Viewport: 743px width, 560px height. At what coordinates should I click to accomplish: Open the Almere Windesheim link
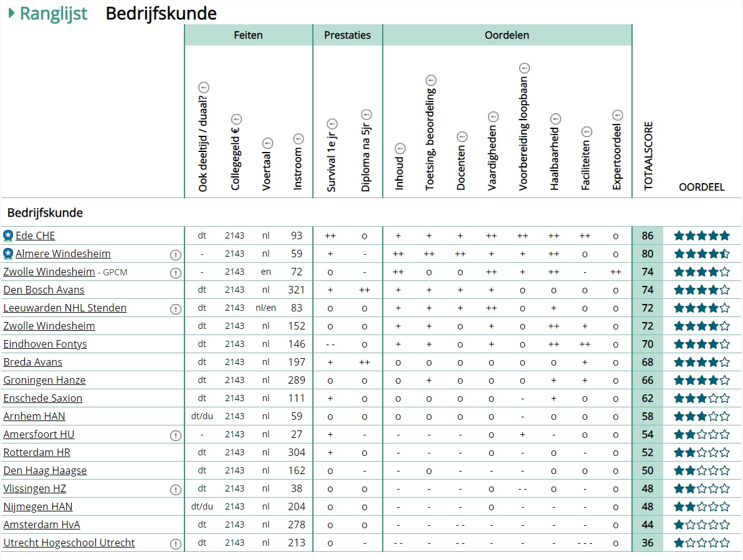pyautogui.click(x=63, y=254)
